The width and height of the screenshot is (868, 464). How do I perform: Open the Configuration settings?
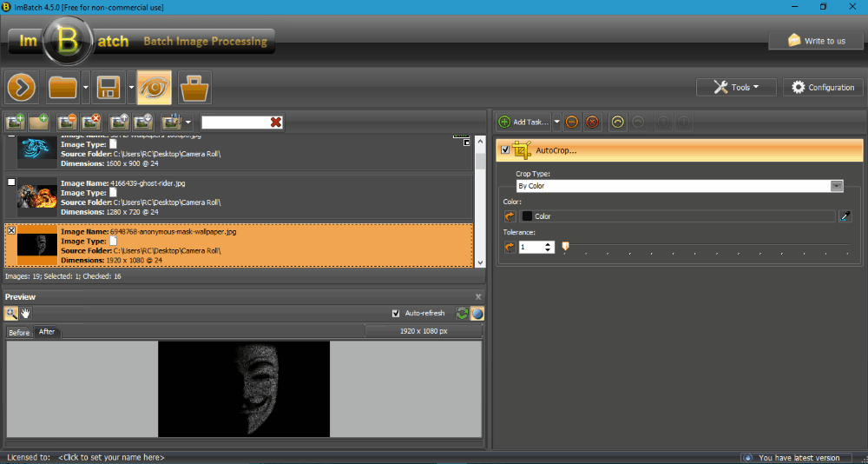tap(823, 87)
